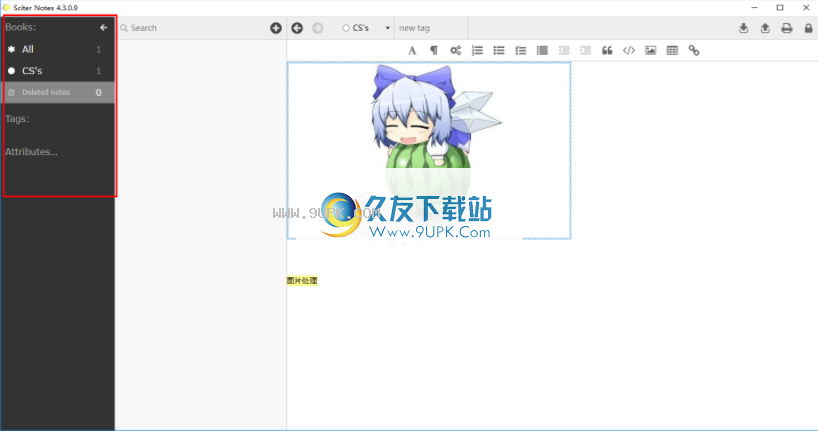Go back to the previous note
This screenshot has width=818, height=431.
297,28
